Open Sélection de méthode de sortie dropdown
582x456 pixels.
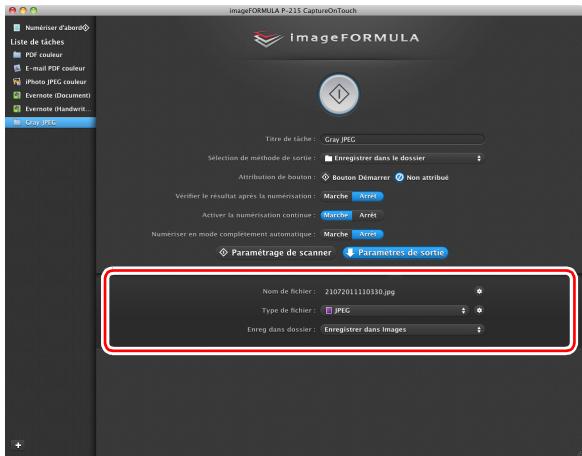(x=402, y=158)
